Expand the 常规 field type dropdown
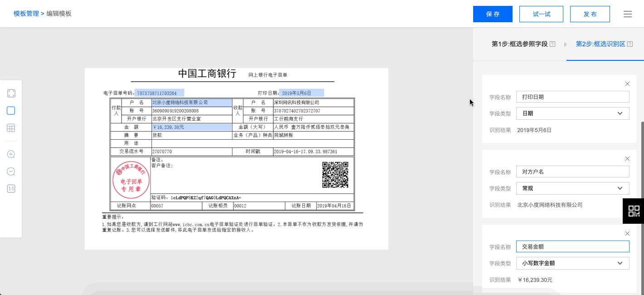This screenshot has width=644, height=295. (x=573, y=188)
